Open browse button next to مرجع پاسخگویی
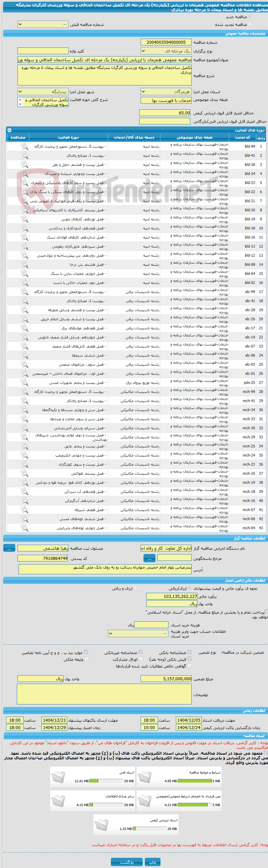 click(x=149, y=558)
